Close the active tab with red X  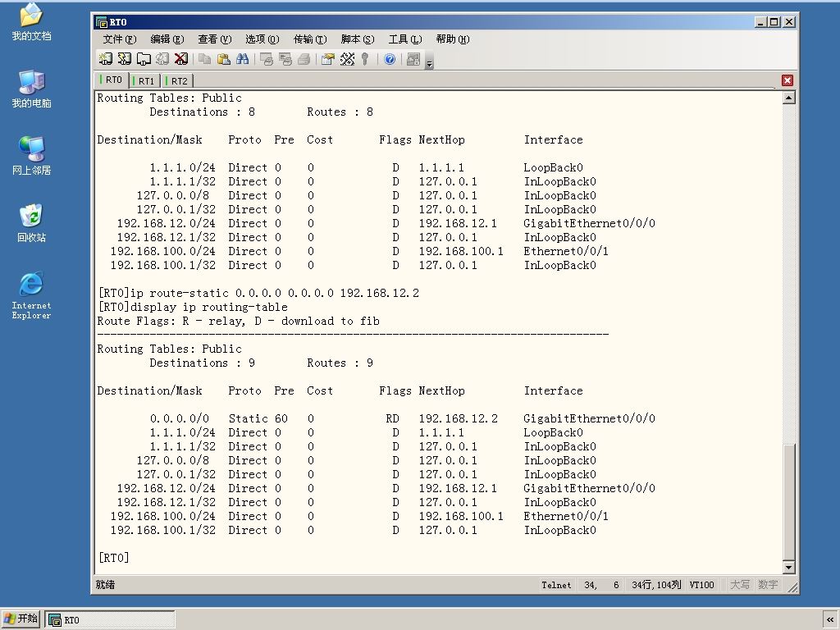(x=787, y=80)
